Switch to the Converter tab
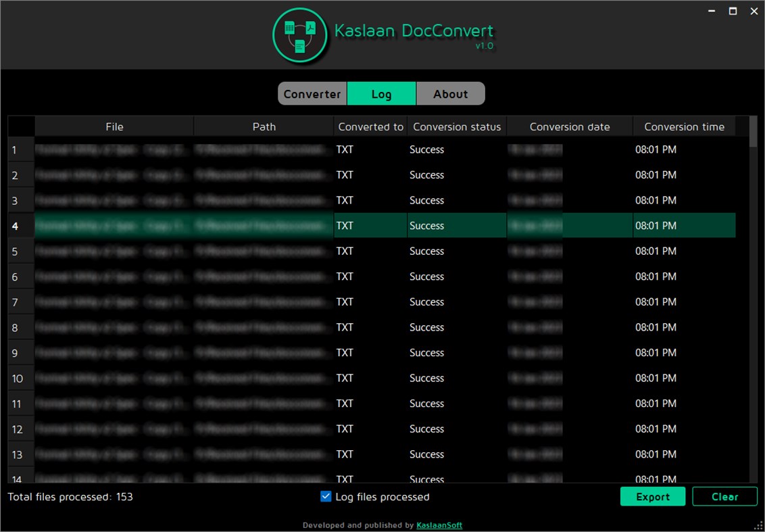The image size is (765, 532). 312,93
